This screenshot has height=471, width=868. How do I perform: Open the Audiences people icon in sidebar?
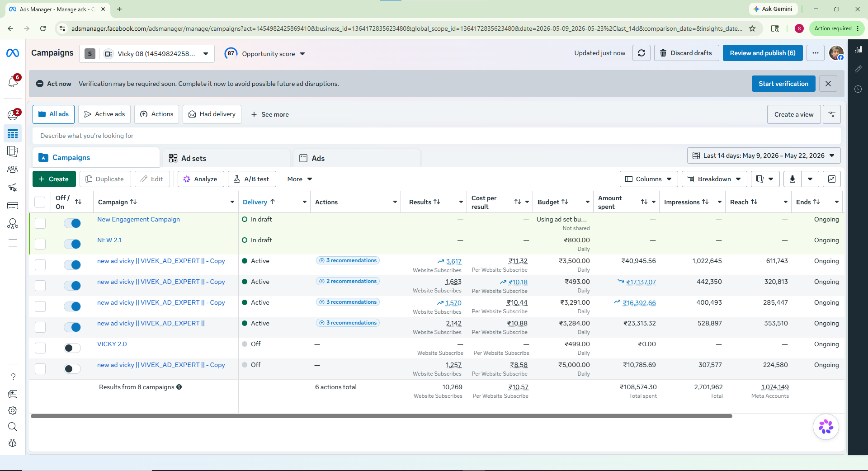tap(13, 170)
